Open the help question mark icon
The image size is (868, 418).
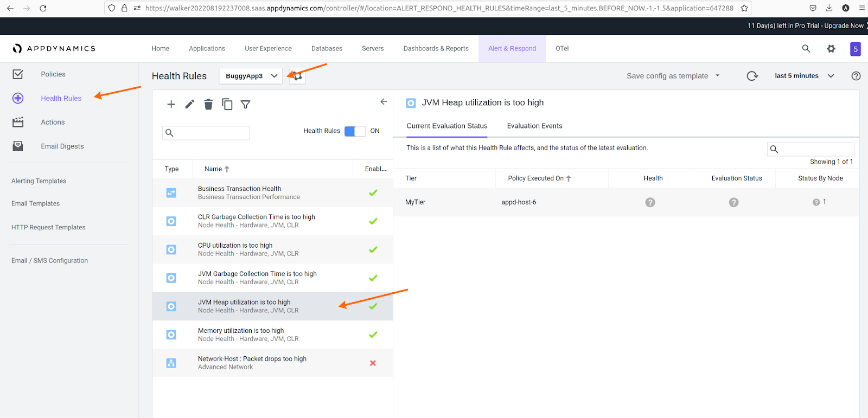click(856, 76)
